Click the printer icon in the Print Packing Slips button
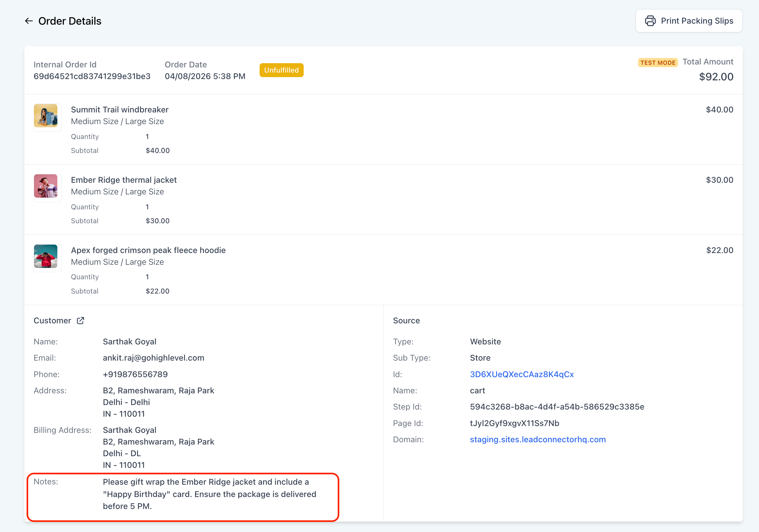Viewport: 759px width, 532px height. pyautogui.click(x=650, y=21)
